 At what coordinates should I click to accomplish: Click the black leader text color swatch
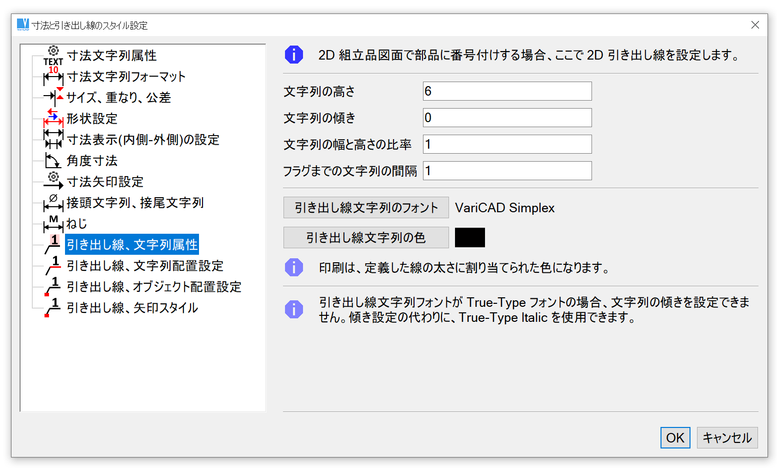469,238
